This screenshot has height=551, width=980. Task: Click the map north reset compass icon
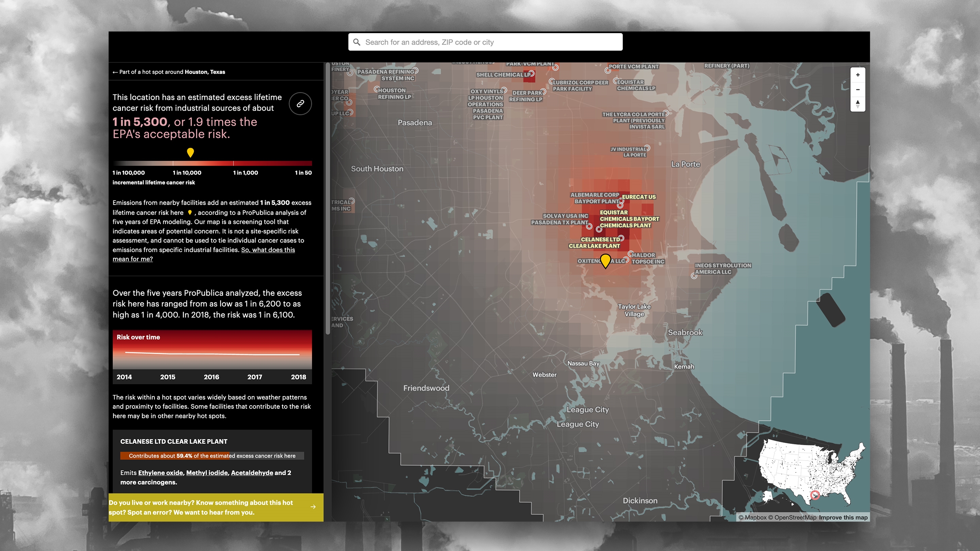pos(857,103)
